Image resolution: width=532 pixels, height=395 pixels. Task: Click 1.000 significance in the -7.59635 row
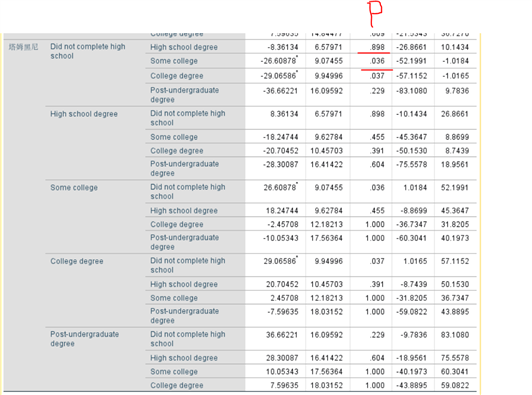point(375,312)
